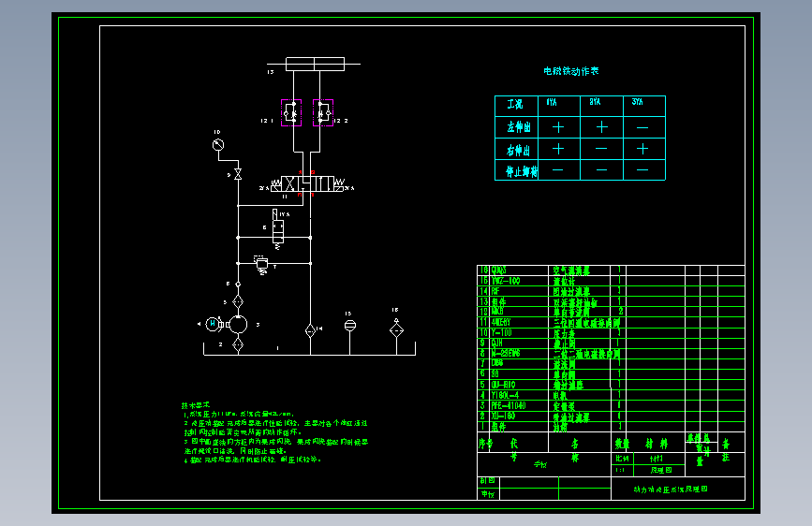Select the pump circle symbol labeled 3
The image size is (812, 526).
[238, 325]
